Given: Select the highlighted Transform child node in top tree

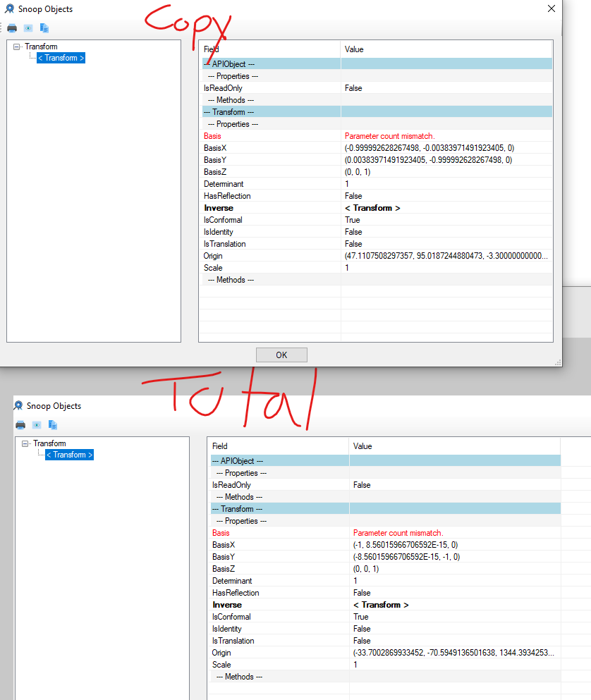Looking at the screenshot, I should [61, 57].
